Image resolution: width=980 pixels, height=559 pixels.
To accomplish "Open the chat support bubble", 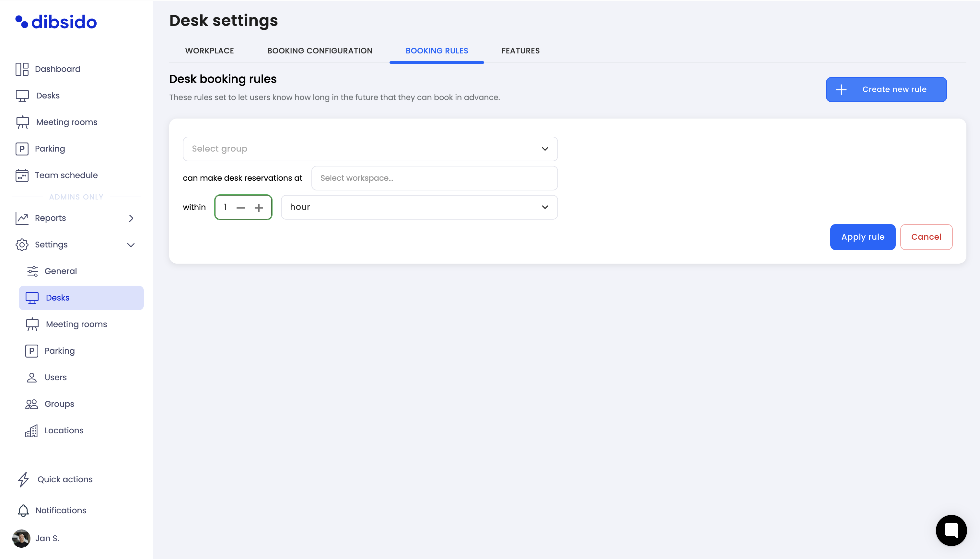I will point(951,530).
